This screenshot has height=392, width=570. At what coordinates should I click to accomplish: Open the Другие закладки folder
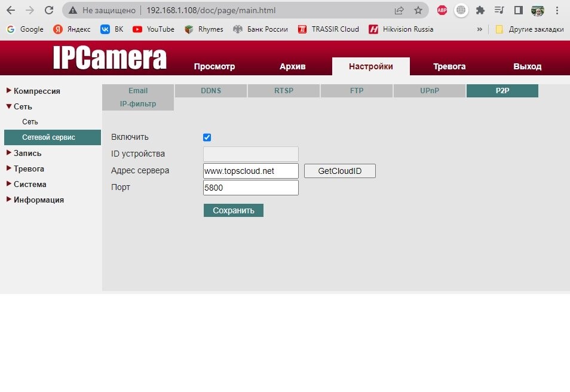[529, 29]
